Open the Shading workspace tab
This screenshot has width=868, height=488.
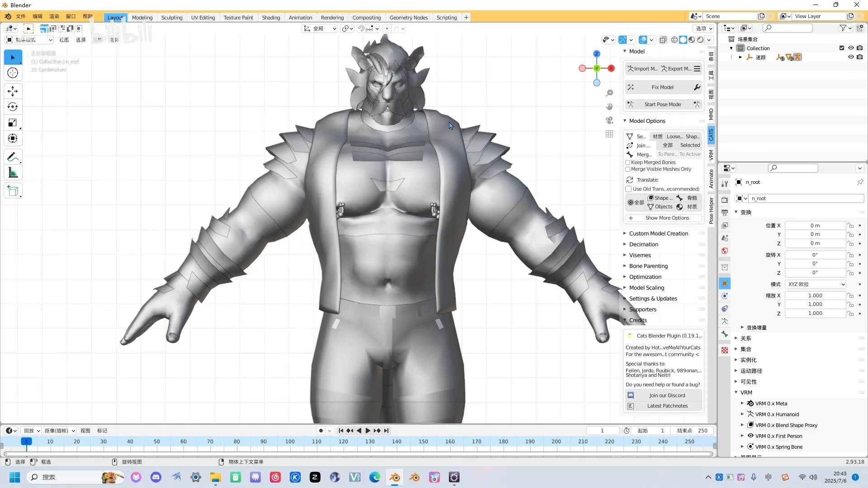click(x=271, y=18)
